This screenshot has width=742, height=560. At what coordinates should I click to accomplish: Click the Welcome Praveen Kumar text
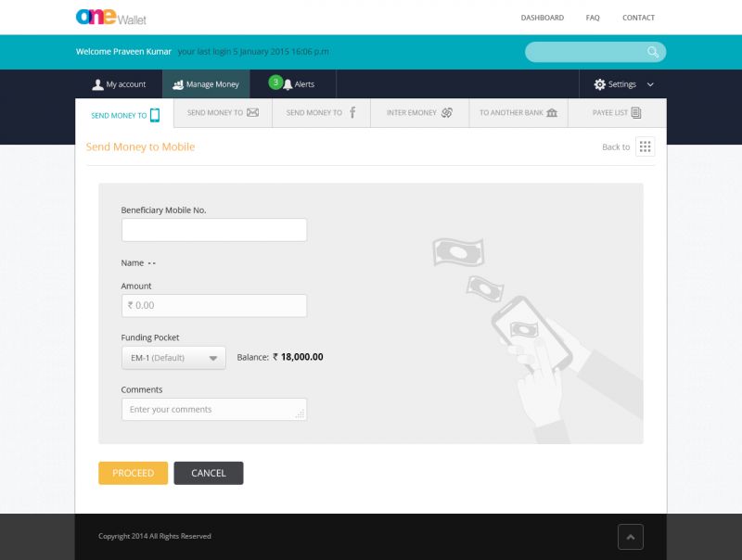[123, 52]
